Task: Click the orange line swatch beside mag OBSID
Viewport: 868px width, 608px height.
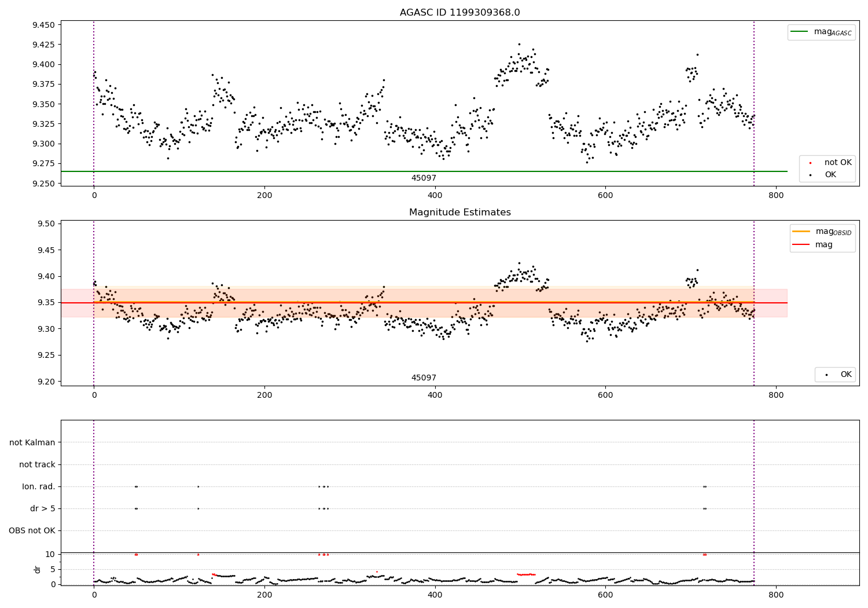Action: click(801, 231)
